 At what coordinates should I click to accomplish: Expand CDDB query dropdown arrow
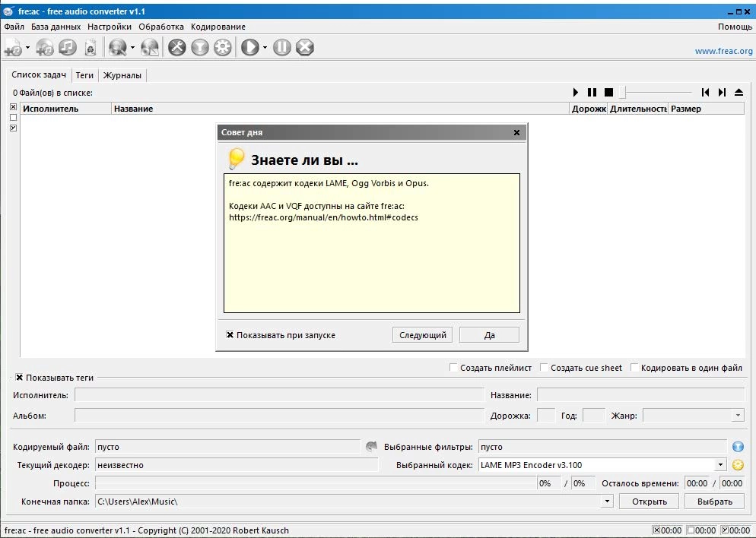[x=132, y=47]
